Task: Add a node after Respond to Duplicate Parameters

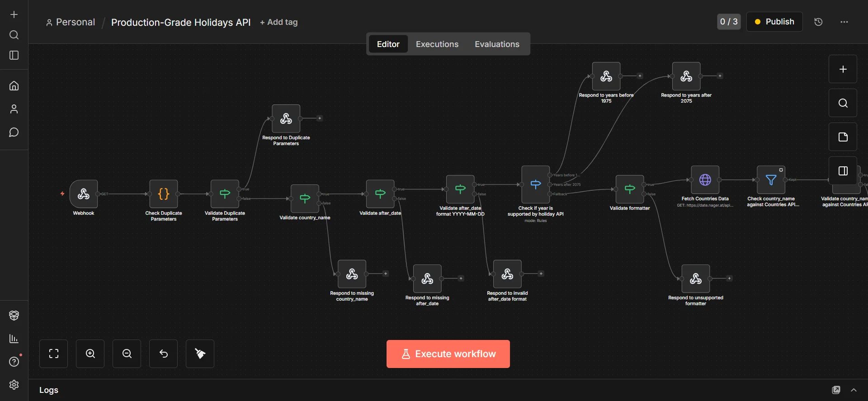Action: point(320,118)
